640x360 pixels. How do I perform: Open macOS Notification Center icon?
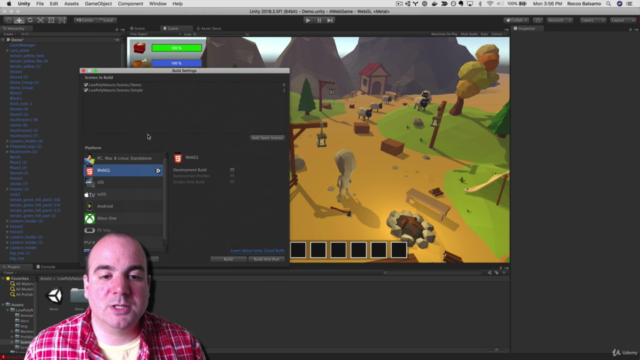pyautogui.click(x=630, y=4)
